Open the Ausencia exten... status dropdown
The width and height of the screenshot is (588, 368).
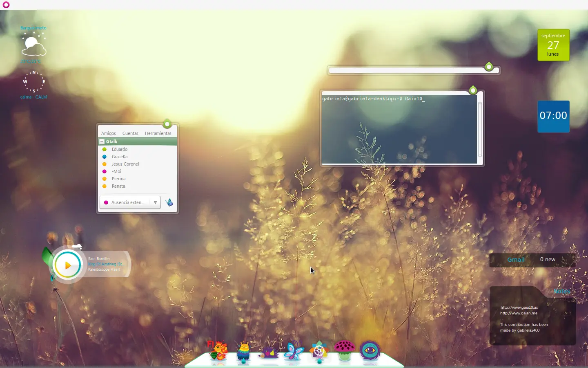click(130, 202)
